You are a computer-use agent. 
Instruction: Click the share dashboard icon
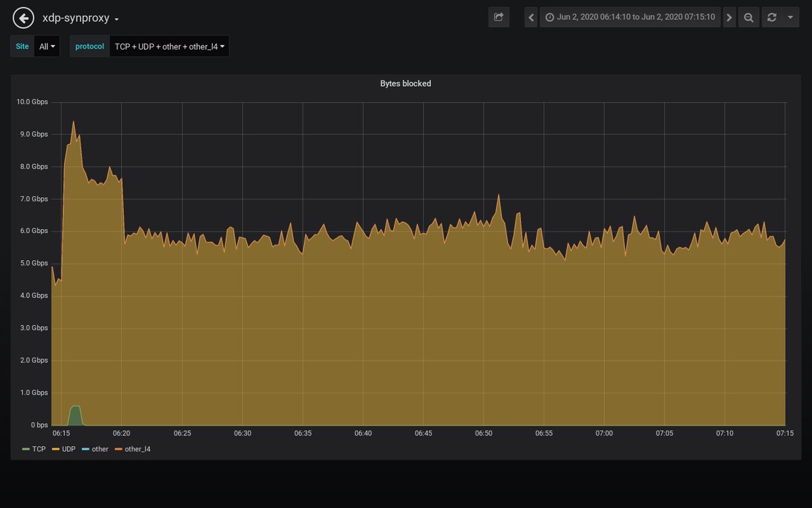[x=499, y=17]
